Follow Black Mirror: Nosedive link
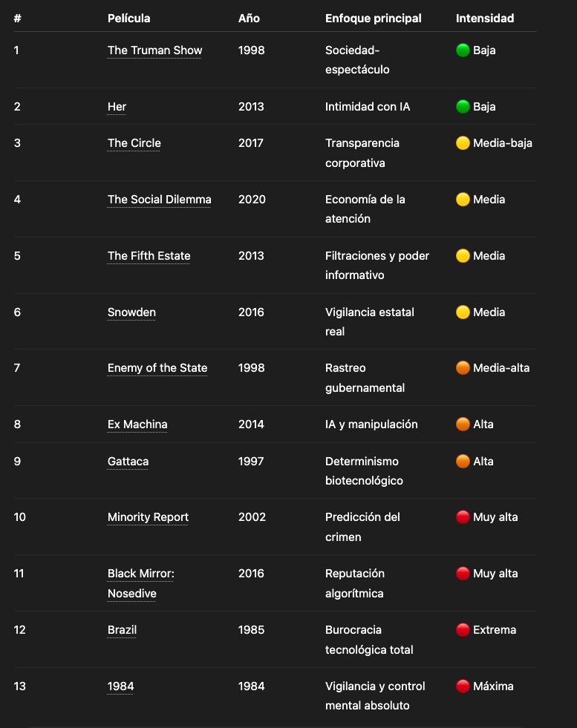 [141, 583]
